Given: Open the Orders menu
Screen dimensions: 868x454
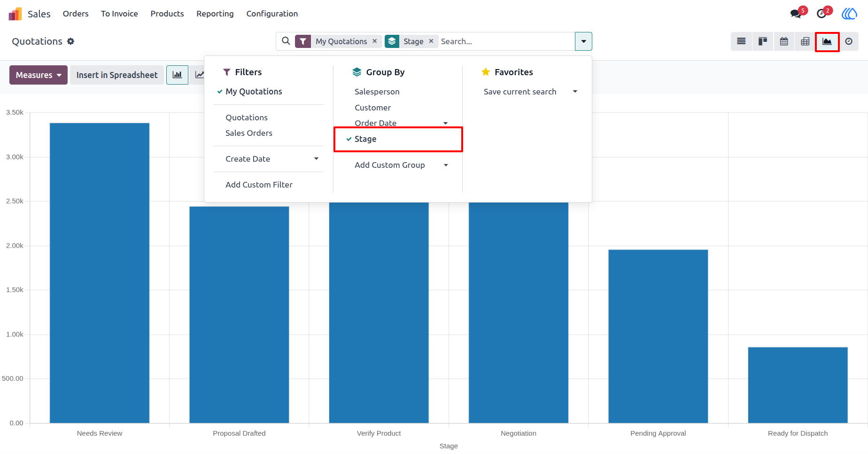Looking at the screenshot, I should (76, 14).
